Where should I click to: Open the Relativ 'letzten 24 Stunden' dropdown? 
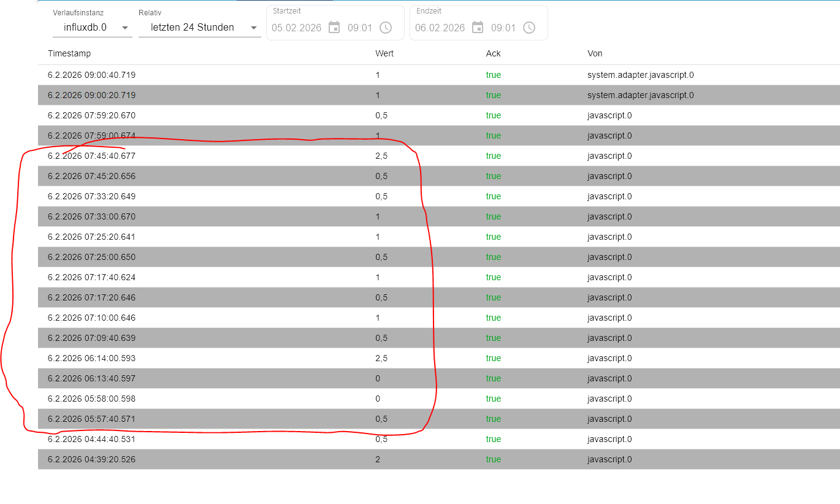[200, 28]
